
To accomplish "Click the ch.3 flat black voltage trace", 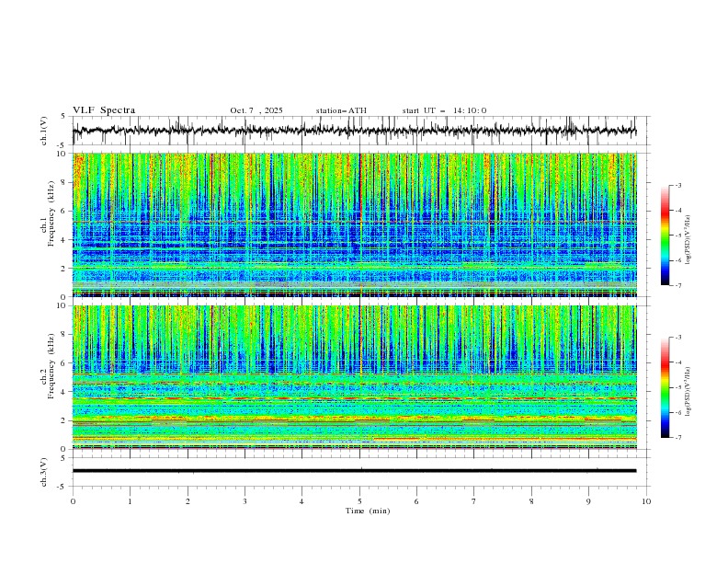I will coord(354,471).
